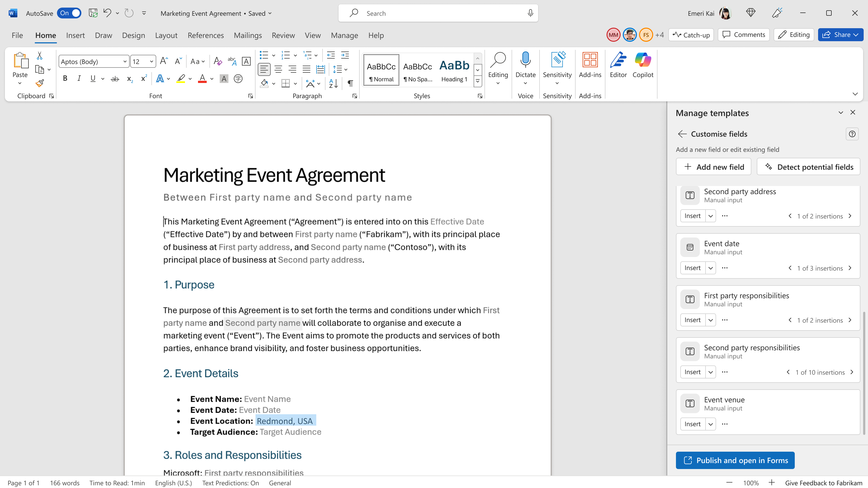Apply strikethrough formatting
This screenshot has width=868, height=488.
coord(115,79)
